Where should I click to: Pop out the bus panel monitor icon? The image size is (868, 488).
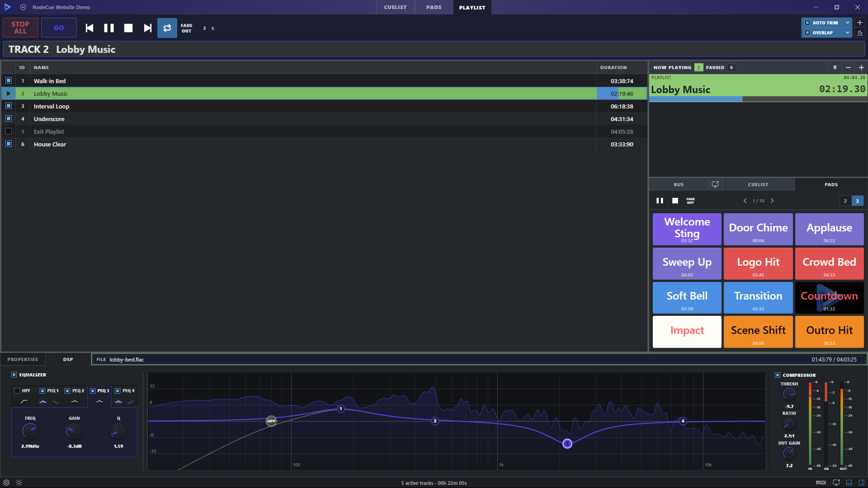715,184
